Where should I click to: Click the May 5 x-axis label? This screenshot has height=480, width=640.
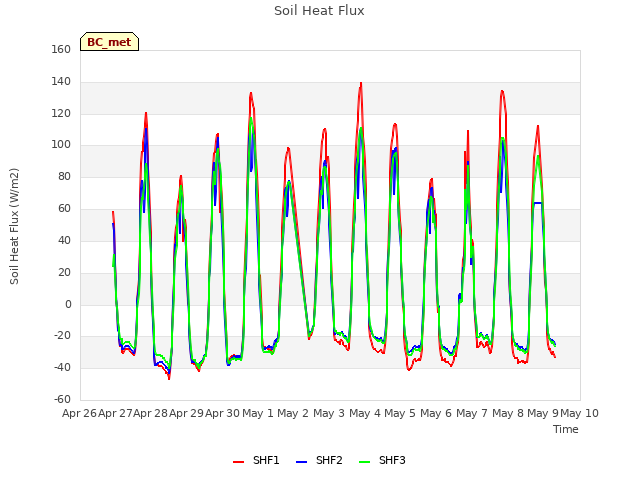(400, 413)
